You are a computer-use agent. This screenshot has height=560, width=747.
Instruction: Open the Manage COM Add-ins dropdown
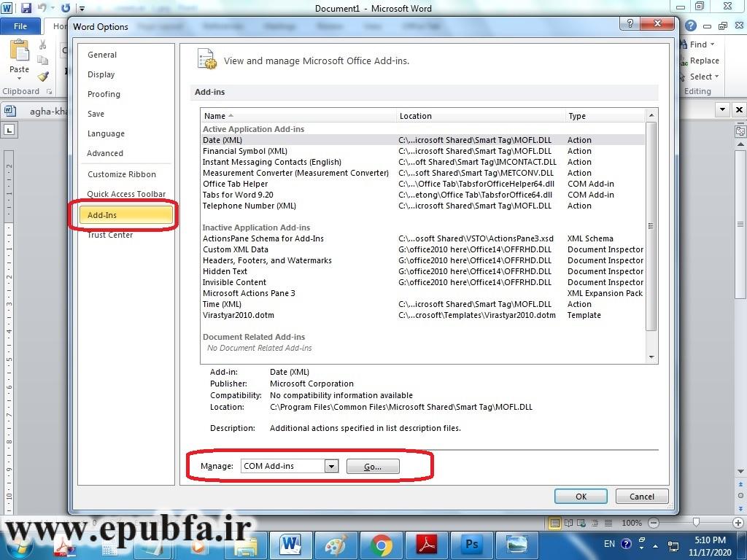pyautogui.click(x=332, y=466)
